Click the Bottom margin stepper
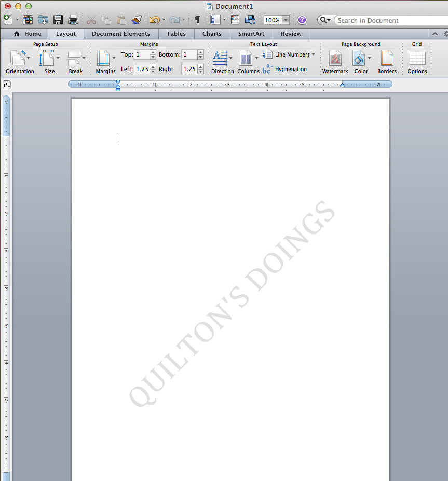 pyautogui.click(x=201, y=54)
